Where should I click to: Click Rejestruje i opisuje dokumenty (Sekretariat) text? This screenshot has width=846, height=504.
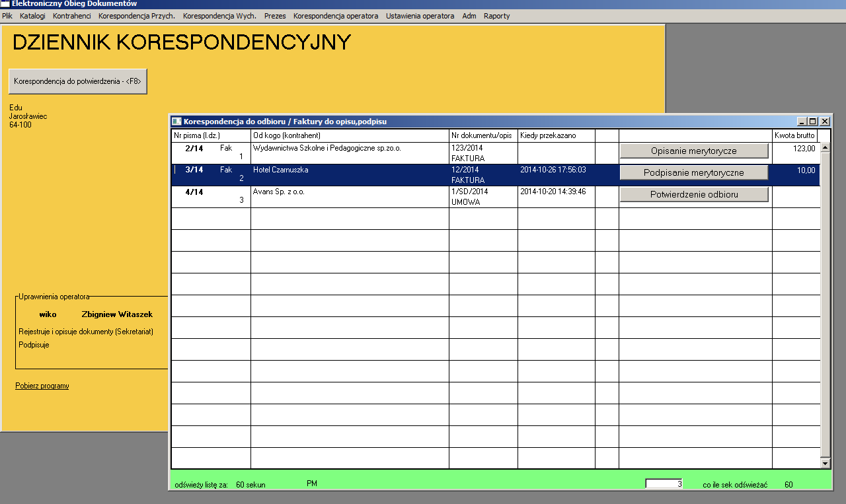86,332
